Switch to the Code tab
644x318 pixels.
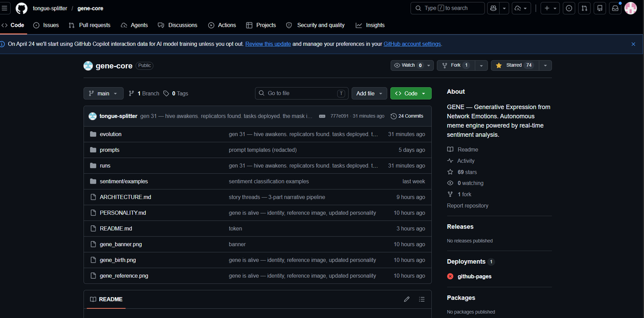13,25
